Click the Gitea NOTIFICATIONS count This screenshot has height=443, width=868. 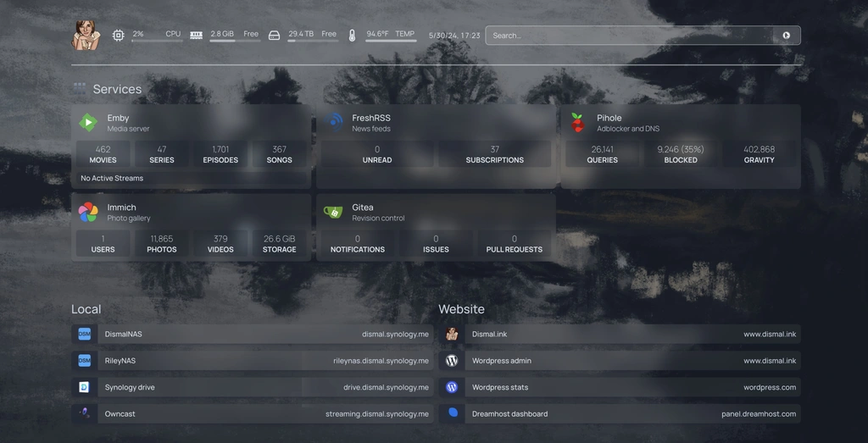pyautogui.click(x=358, y=243)
